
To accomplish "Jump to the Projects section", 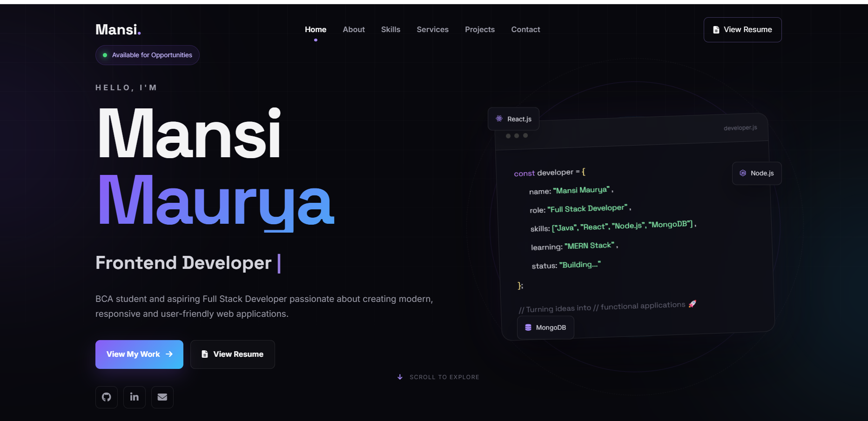I will 480,29.
